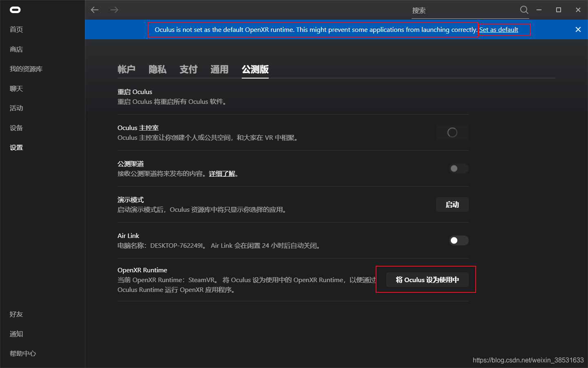
Task: Click the 演示模式 heading
Action: (131, 200)
